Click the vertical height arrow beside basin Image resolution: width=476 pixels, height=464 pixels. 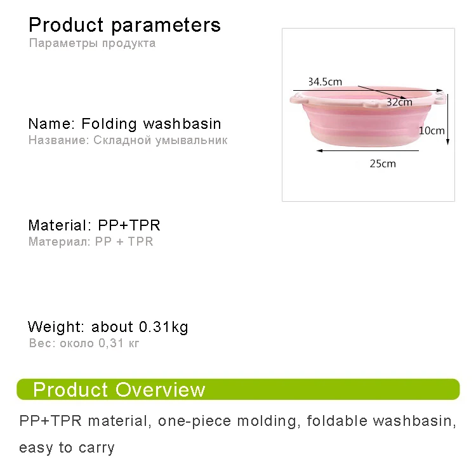[x=448, y=119]
